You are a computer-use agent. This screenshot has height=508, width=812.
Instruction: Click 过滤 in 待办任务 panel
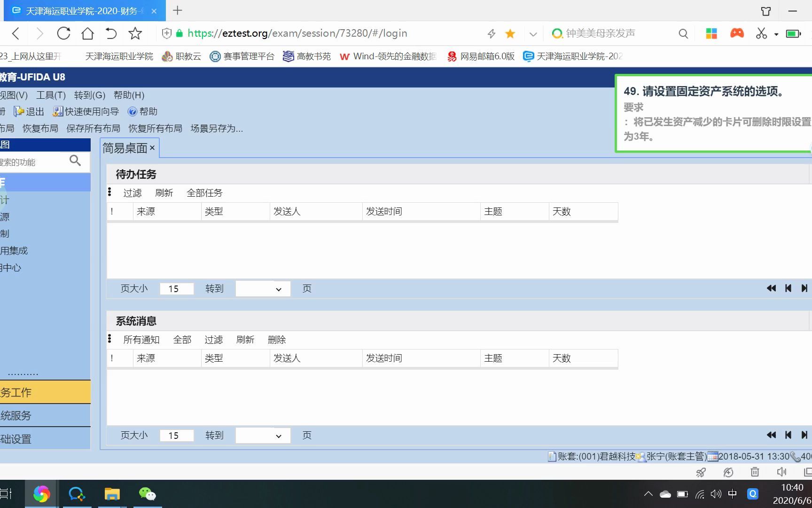point(132,193)
